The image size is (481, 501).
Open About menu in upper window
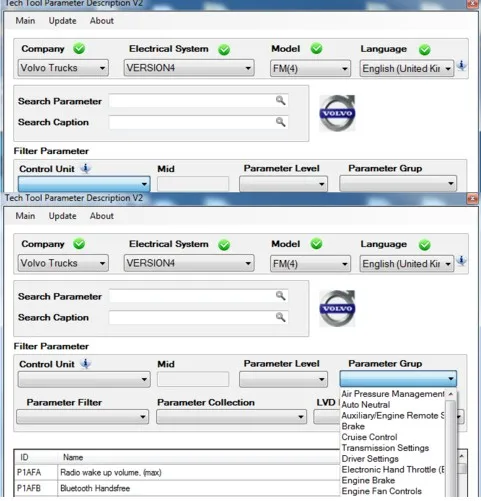tap(102, 21)
